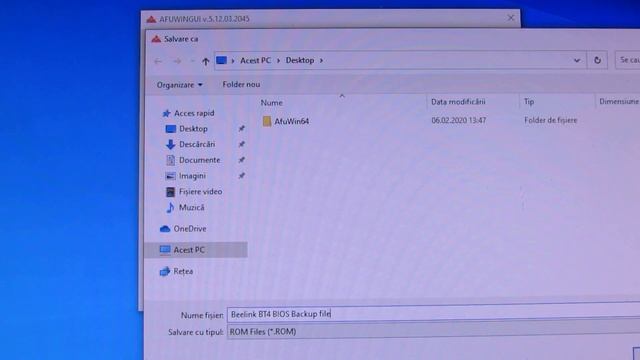The image size is (640, 360).
Task: Click the Descărcări download arrow icon
Action: [x=170, y=144]
